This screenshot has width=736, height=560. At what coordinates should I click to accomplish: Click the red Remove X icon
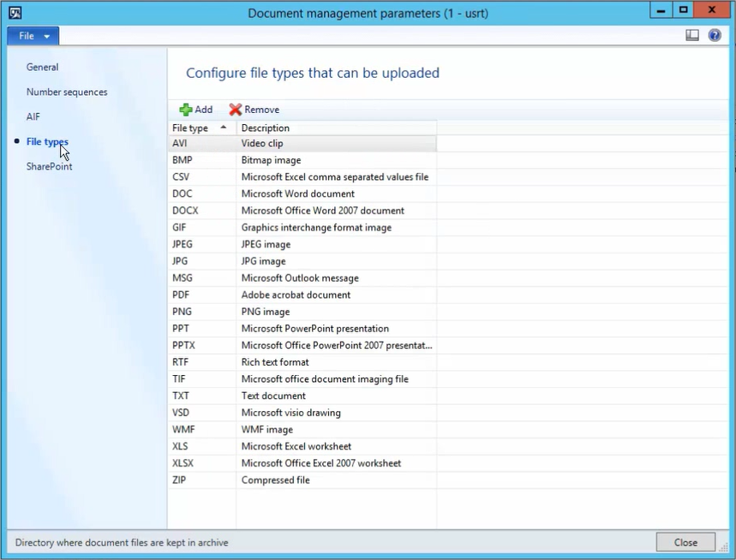coord(235,110)
